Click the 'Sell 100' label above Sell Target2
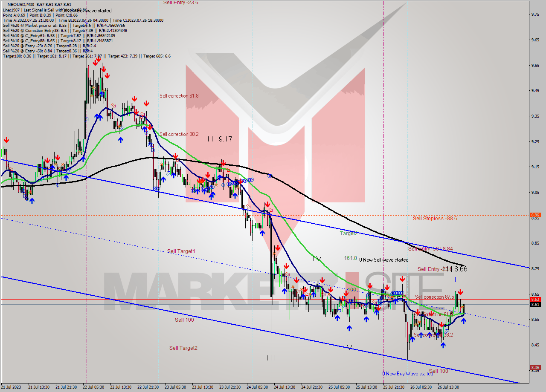546x392 pixels. (184, 320)
